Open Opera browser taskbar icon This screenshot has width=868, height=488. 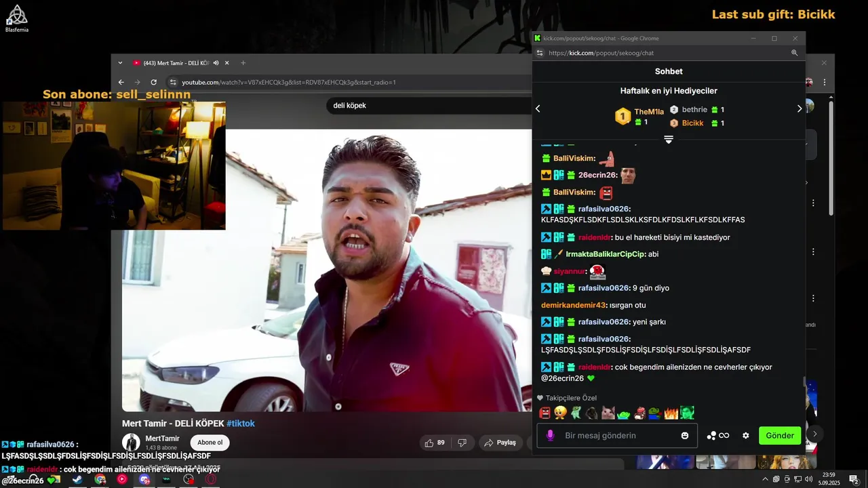click(x=211, y=479)
